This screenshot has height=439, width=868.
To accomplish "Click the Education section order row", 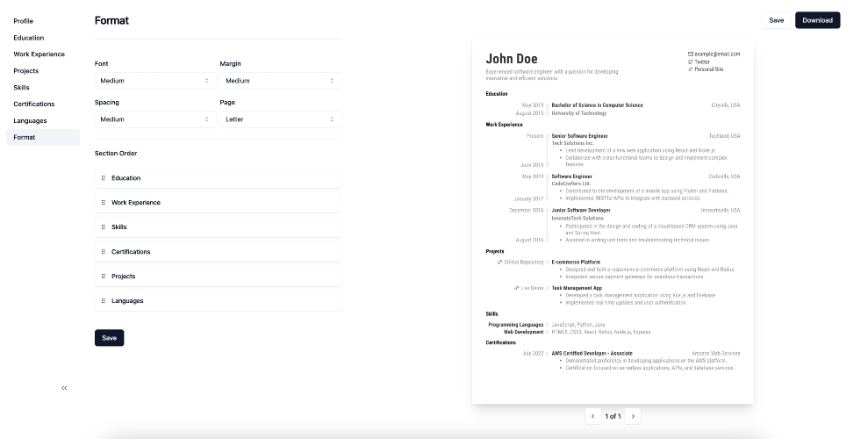I will pyautogui.click(x=219, y=178).
